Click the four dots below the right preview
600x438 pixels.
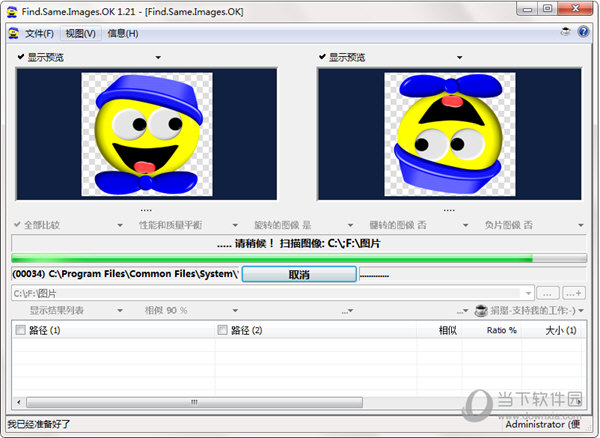coord(449,210)
